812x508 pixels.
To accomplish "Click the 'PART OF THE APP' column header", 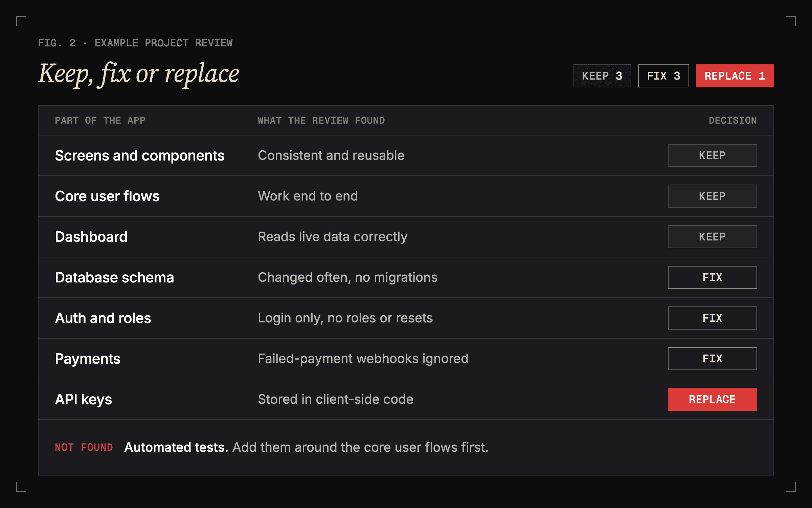I will click(x=100, y=120).
